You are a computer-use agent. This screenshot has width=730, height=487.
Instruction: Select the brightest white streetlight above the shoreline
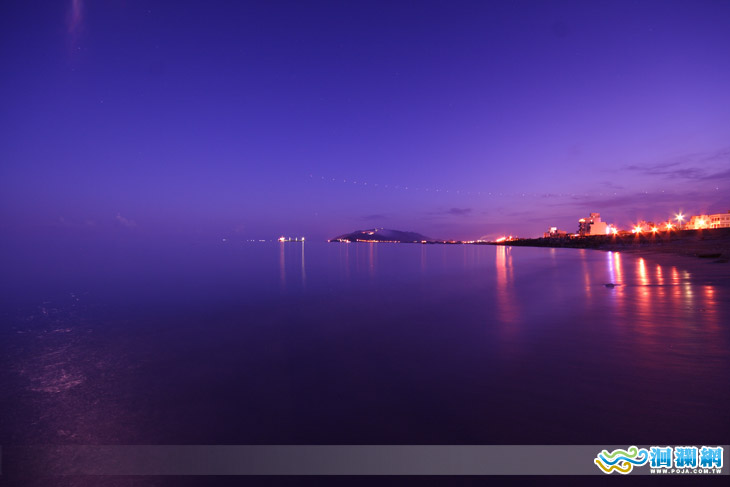679,215
